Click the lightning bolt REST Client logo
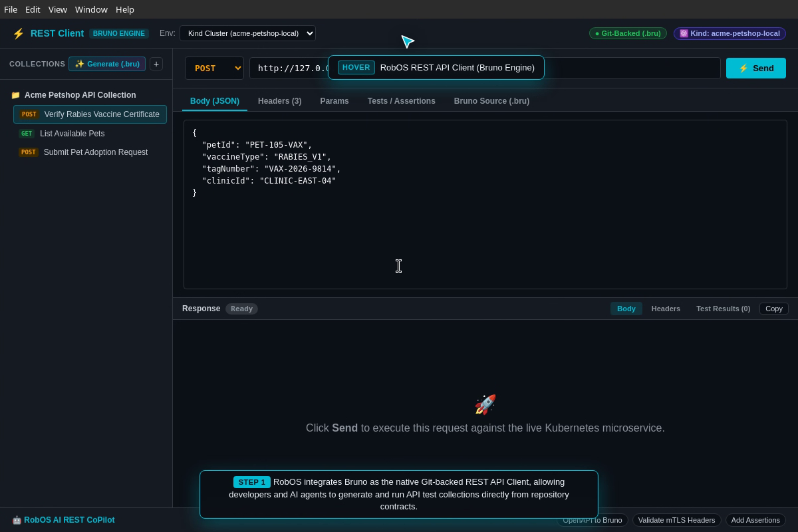This screenshot has width=798, height=532. click(19, 33)
